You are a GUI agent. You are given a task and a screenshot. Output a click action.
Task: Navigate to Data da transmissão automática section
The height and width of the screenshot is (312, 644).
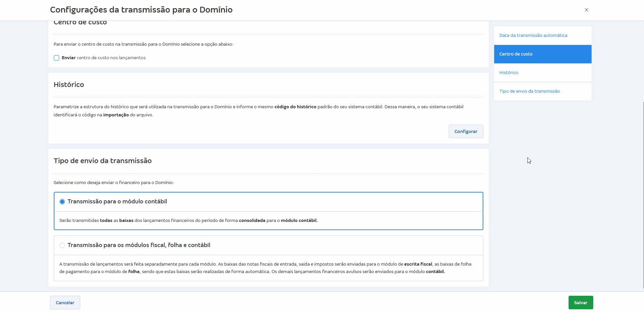533,35
